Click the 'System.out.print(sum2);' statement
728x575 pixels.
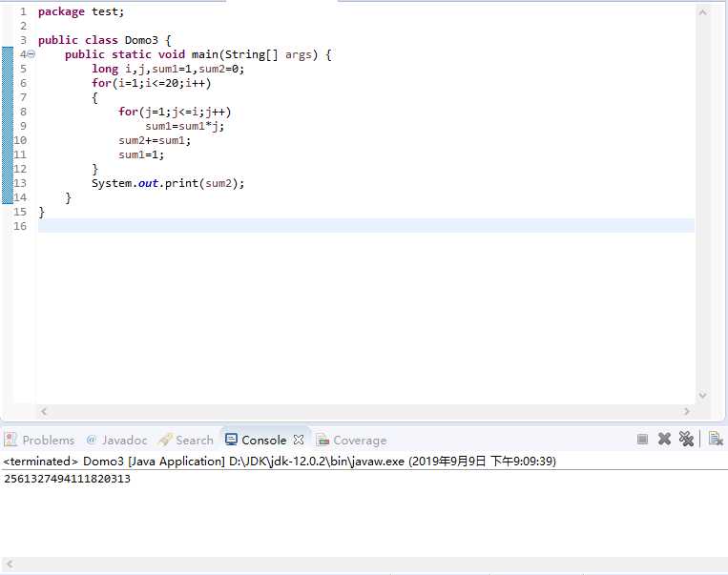tap(168, 183)
